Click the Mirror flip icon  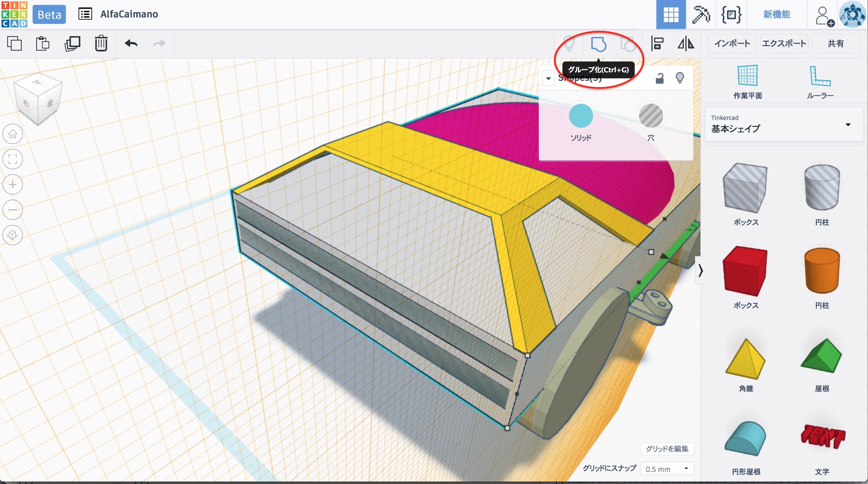coord(686,43)
